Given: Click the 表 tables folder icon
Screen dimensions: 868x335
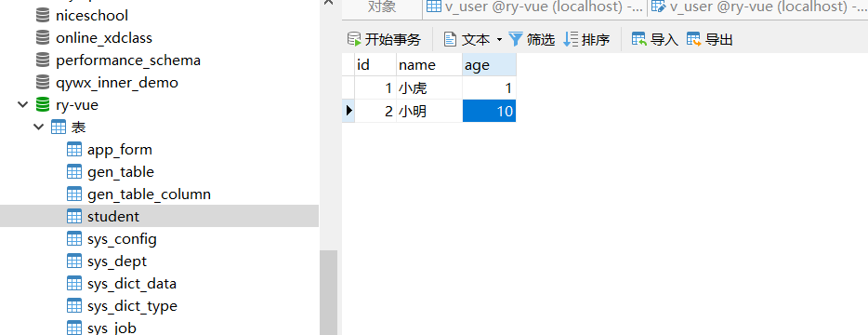Looking at the screenshot, I should (x=59, y=127).
